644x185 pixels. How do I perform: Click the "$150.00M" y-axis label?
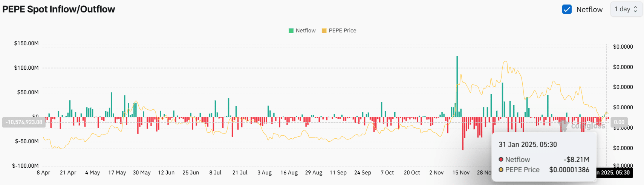pyautogui.click(x=26, y=43)
